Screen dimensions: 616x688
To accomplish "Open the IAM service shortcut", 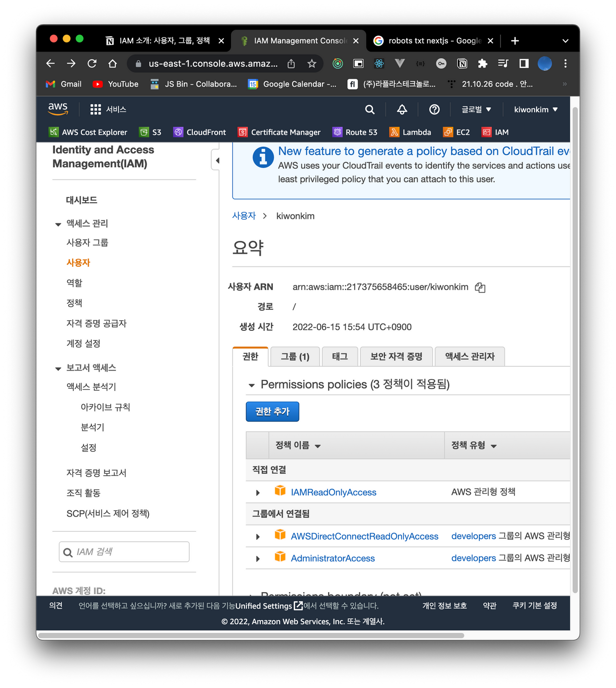I will tap(495, 132).
